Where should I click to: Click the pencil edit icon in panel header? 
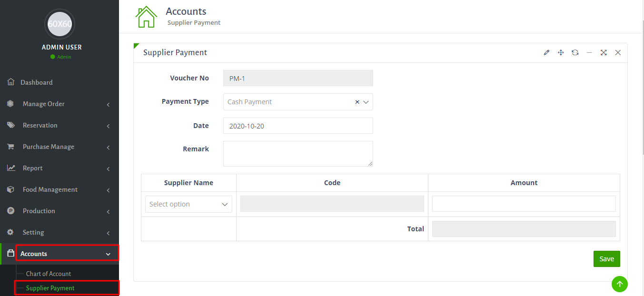click(546, 53)
